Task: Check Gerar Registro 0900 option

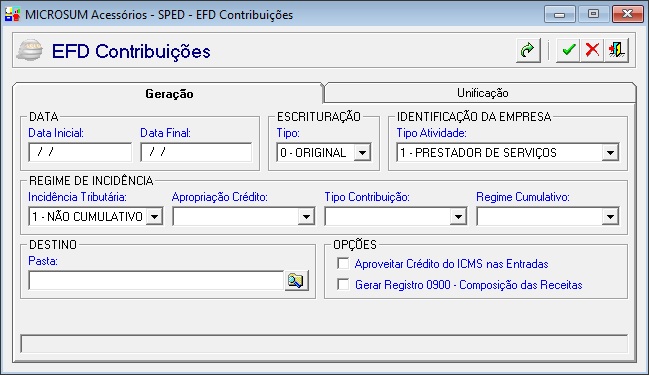Action: coord(343,284)
